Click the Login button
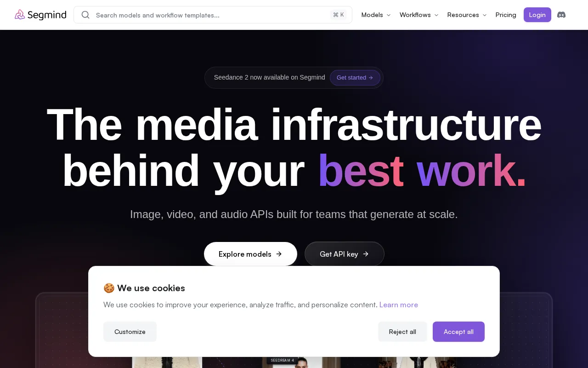Viewport: 588px width, 368px height. (x=537, y=15)
